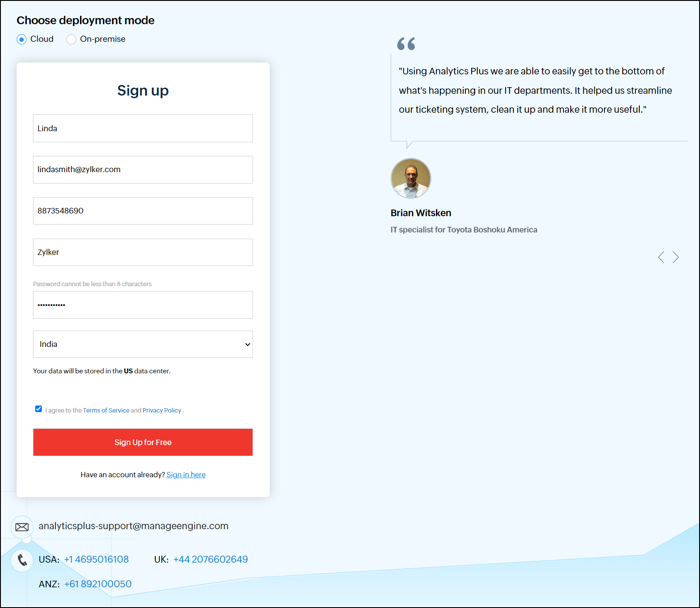The width and height of the screenshot is (700, 608).
Task: Click the opening quotation mark icon
Action: tap(406, 44)
